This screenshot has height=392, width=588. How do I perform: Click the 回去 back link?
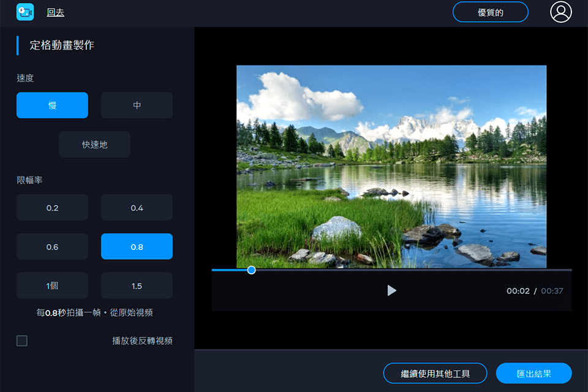click(56, 12)
